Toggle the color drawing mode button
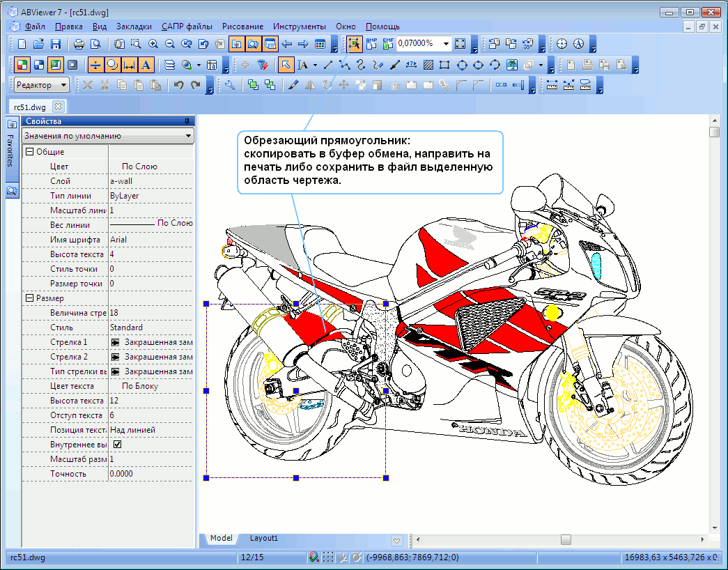The image size is (728, 570). (22, 65)
